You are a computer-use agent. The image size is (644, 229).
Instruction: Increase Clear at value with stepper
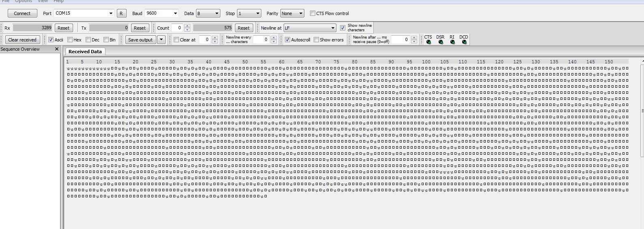[x=215, y=38]
